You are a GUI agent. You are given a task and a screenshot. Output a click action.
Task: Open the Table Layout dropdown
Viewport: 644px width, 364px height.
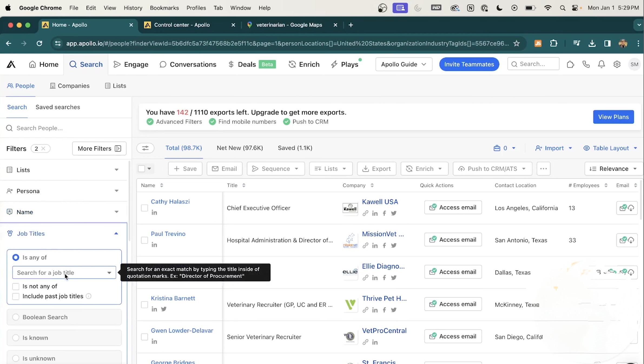(x=610, y=148)
